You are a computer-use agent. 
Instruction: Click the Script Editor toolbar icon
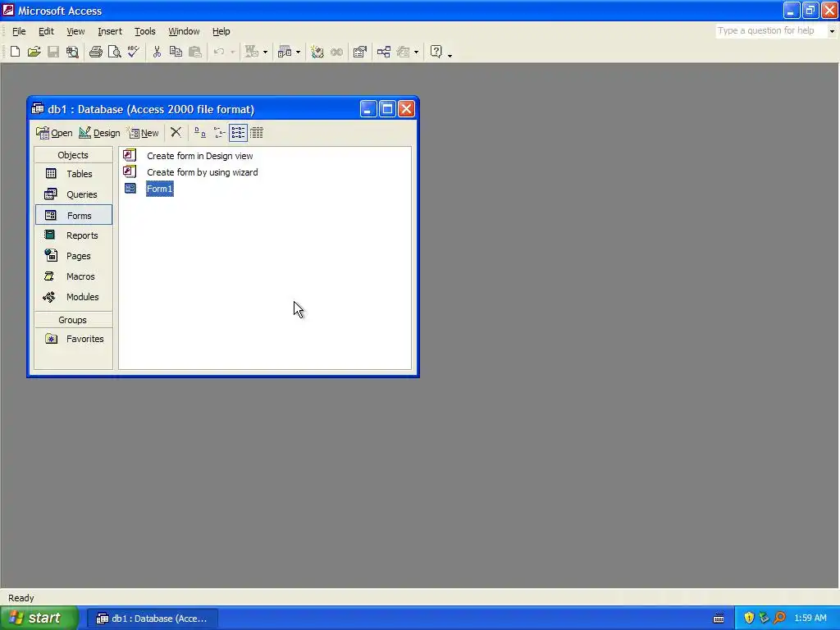(x=336, y=52)
